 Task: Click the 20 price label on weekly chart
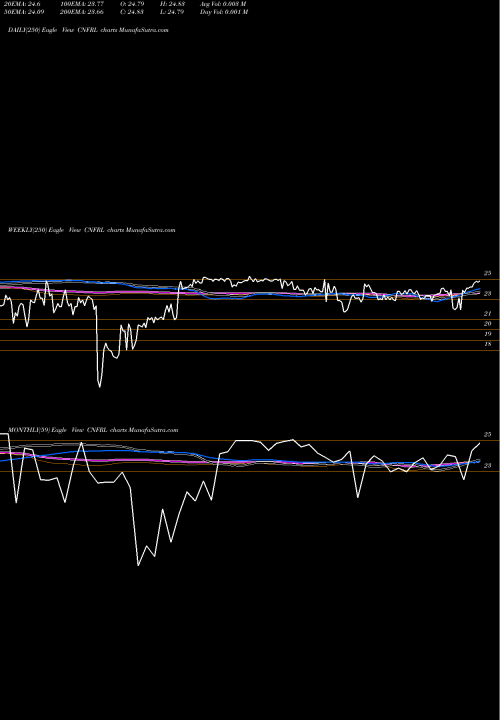(488, 324)
